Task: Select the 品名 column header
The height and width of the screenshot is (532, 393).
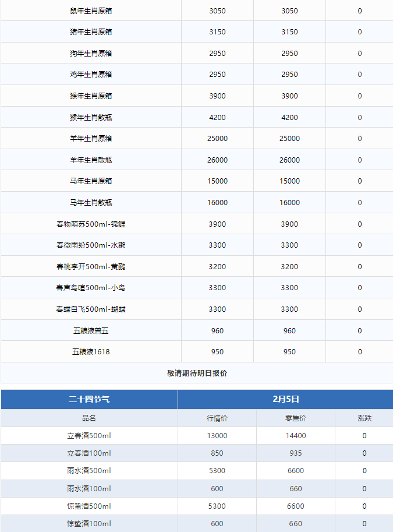Action: click(89, 418)
